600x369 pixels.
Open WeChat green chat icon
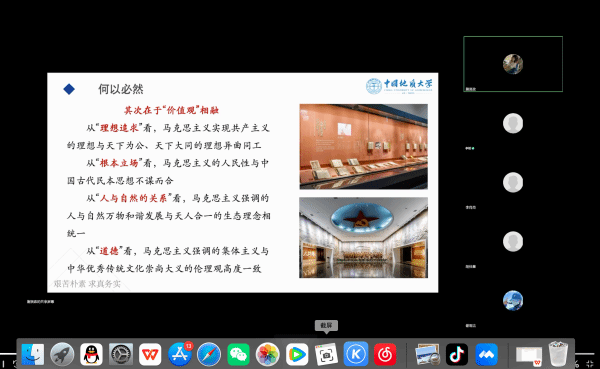[x=238, y=354]
